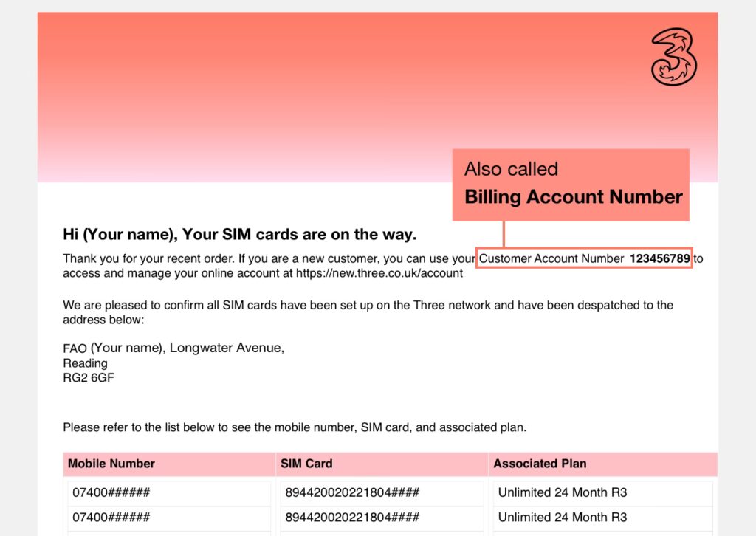
Task: Select the account number 123456789
Action: coord(659,258)
